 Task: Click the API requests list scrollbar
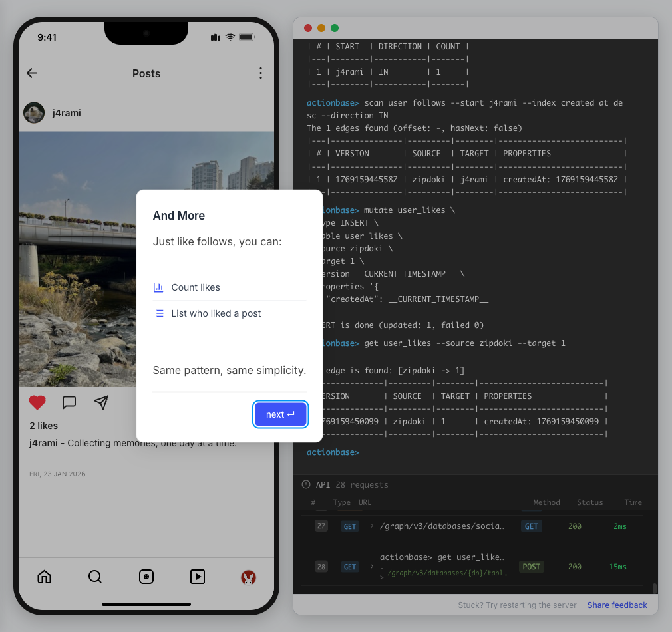pyautogui.click(x=654, y=588)
